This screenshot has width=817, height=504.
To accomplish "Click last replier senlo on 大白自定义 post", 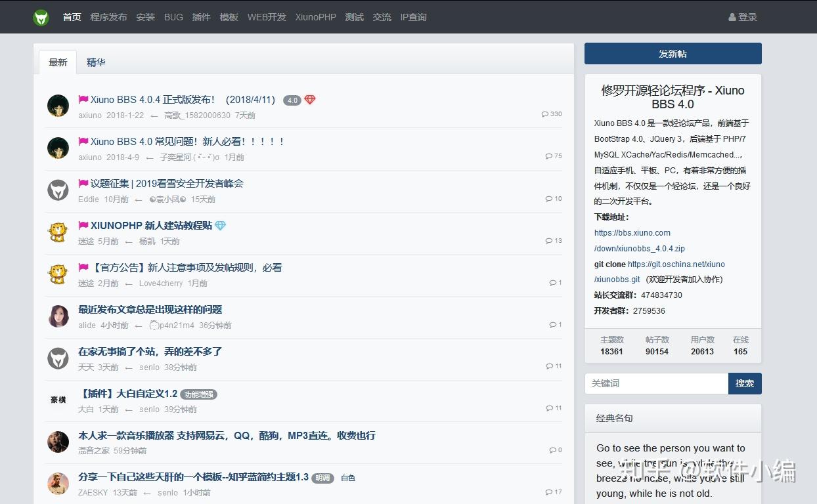I will [x=149, y=409].
